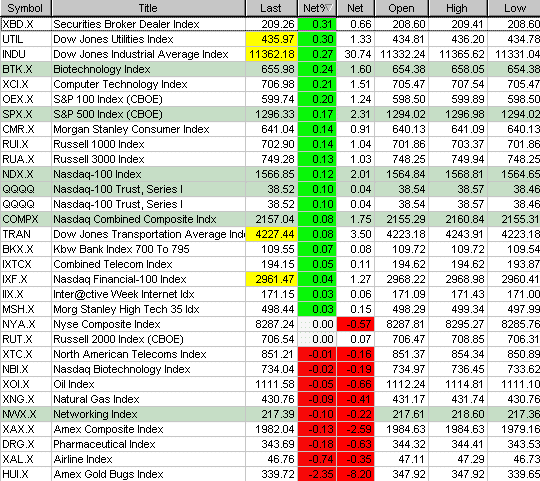This screenshot has width=540, height=481.
Task: Select Nasdaq Biotechnology Index title
Action: 122,369
